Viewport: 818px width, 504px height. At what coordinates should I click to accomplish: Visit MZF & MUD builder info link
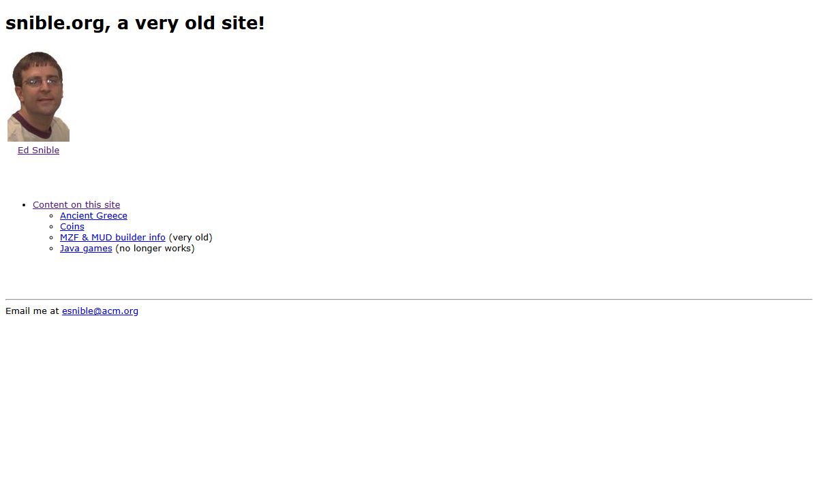coord(112,238)
